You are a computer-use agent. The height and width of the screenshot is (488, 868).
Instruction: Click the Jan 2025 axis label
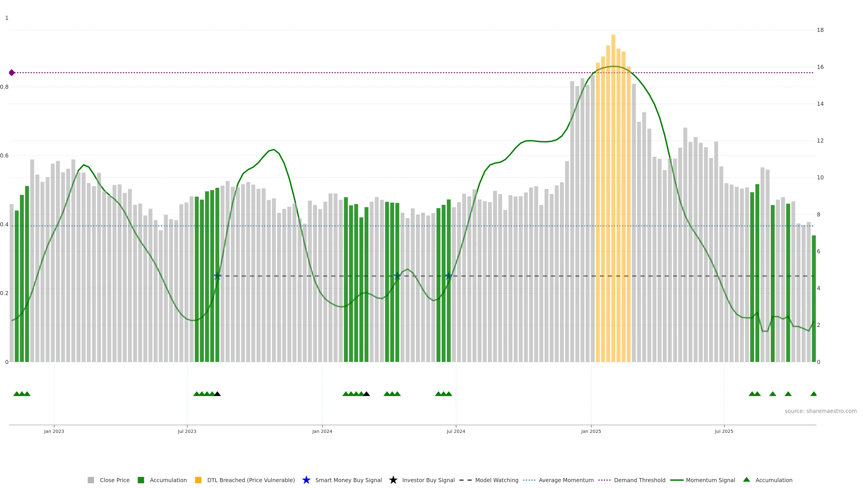(x=591, y=431)
